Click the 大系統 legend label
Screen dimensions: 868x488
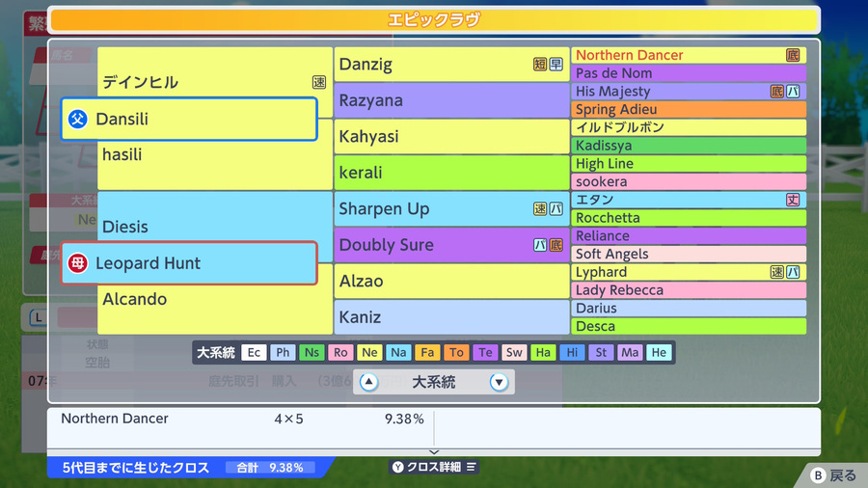pos(216,352)
